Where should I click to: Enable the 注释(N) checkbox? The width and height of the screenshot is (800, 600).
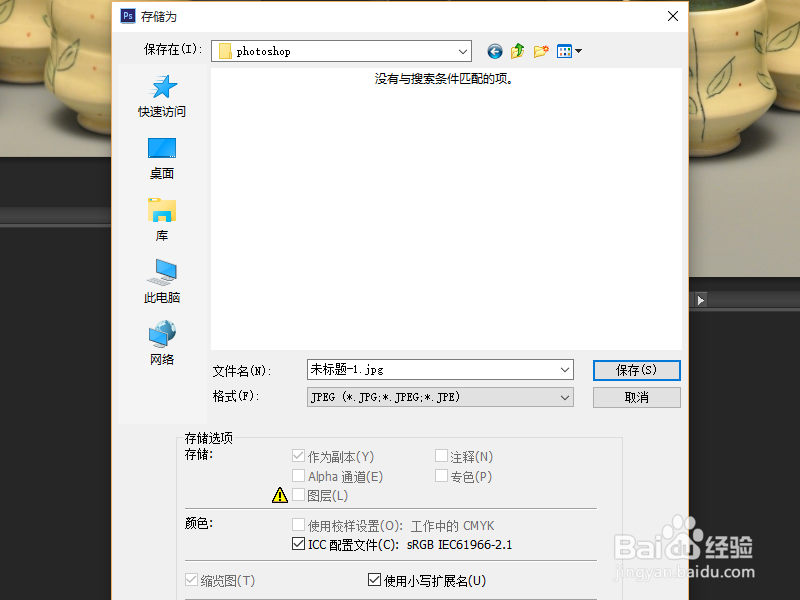pos(439,456)
